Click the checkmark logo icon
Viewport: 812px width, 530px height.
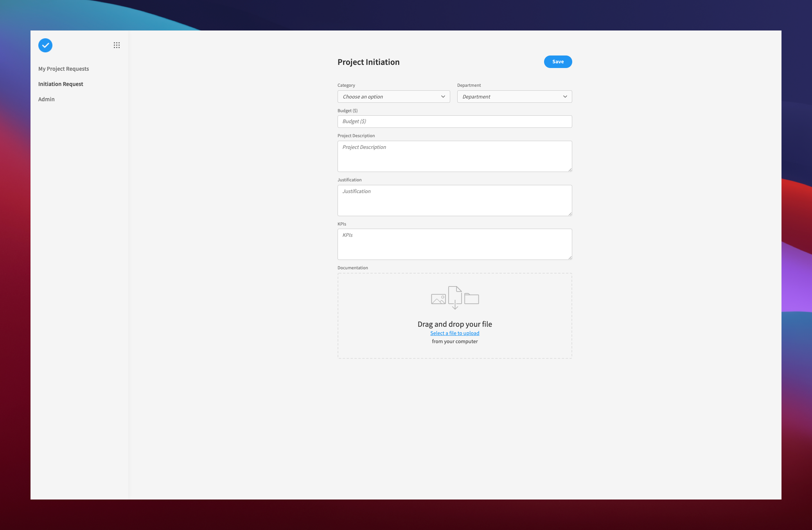pyautogui.click(x=46, y=45)
